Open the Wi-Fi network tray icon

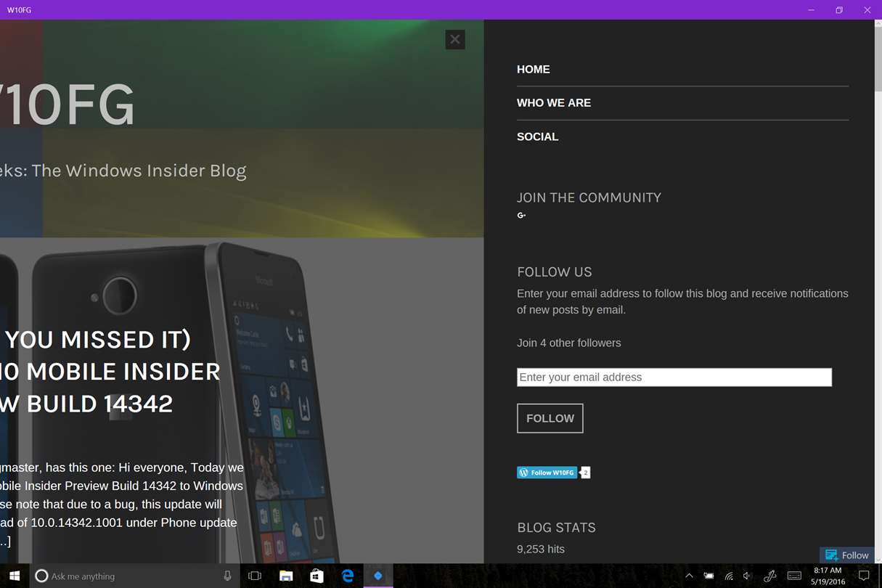tap(729, 576)
